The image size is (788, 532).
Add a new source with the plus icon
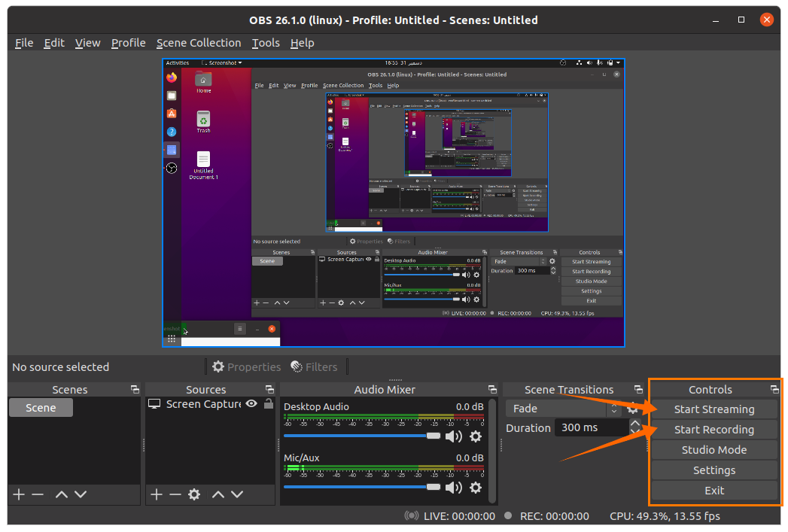coord(157,495)
